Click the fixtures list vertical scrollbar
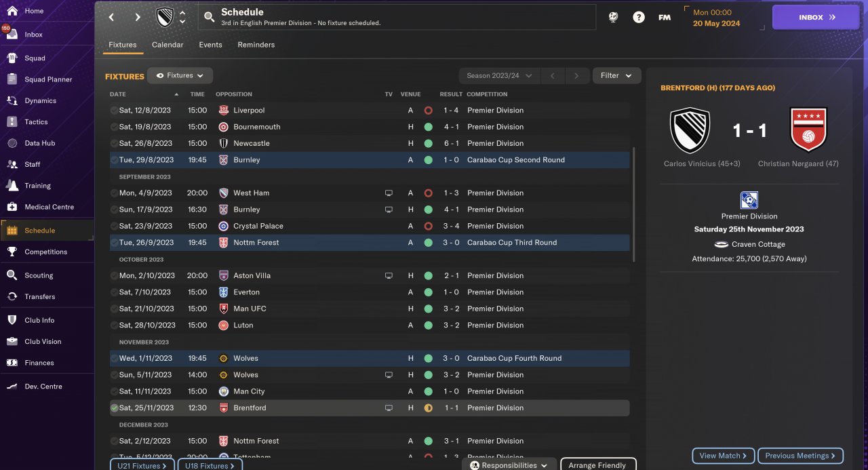This screenshot has width=868, height=470. (x=634, y=203)
